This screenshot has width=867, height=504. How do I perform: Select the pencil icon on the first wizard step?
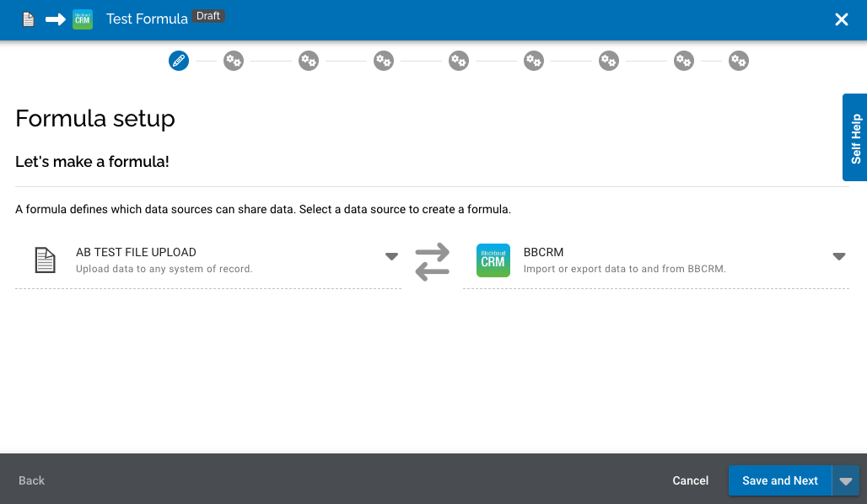pos(178,60)
